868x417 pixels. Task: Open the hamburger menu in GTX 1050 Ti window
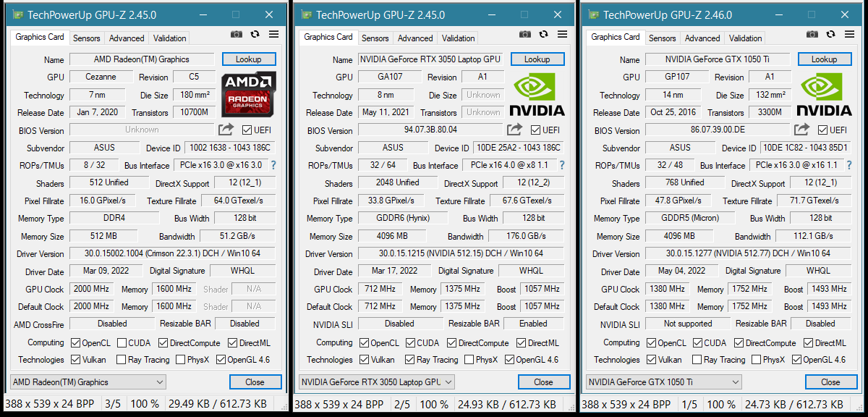(x=849, y=34)
